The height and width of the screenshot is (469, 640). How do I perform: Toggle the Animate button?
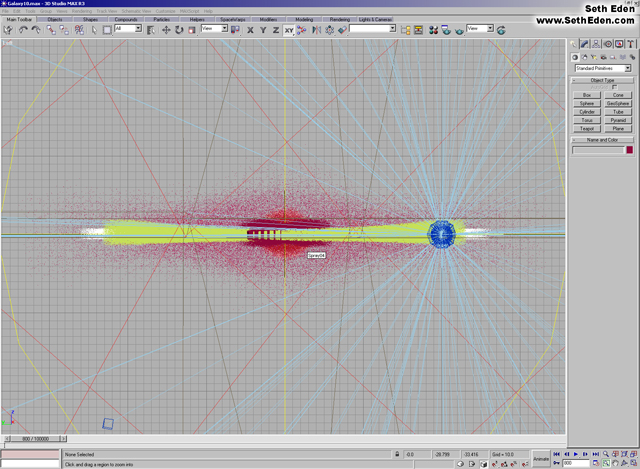541,459
